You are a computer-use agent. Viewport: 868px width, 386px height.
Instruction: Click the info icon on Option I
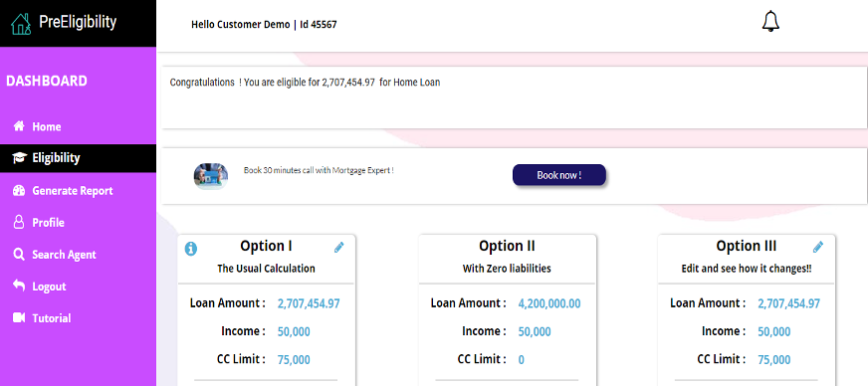coord(190,249)
